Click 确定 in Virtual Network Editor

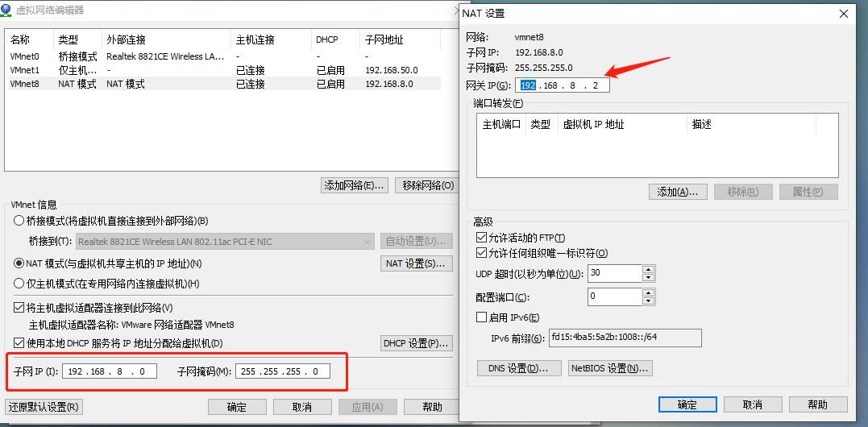[x=237, y=407]
